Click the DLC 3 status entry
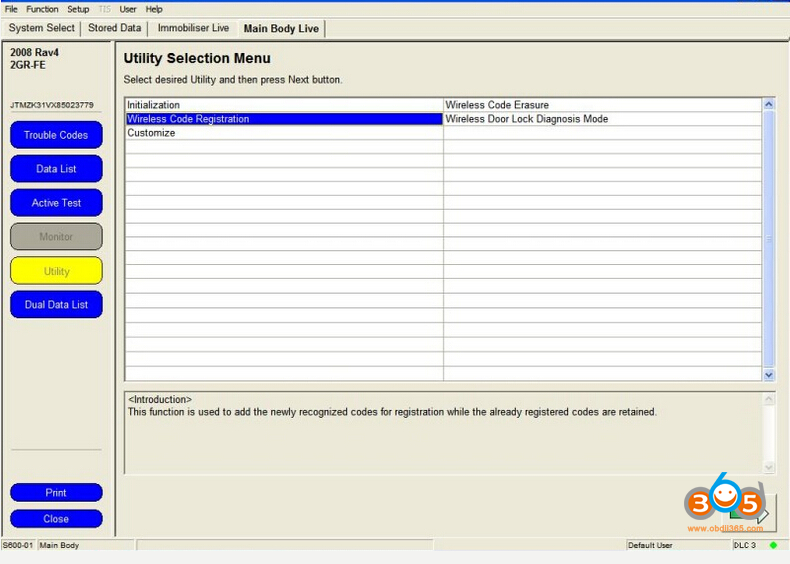The height and width of the screenshot is (564, 790). 745,545
